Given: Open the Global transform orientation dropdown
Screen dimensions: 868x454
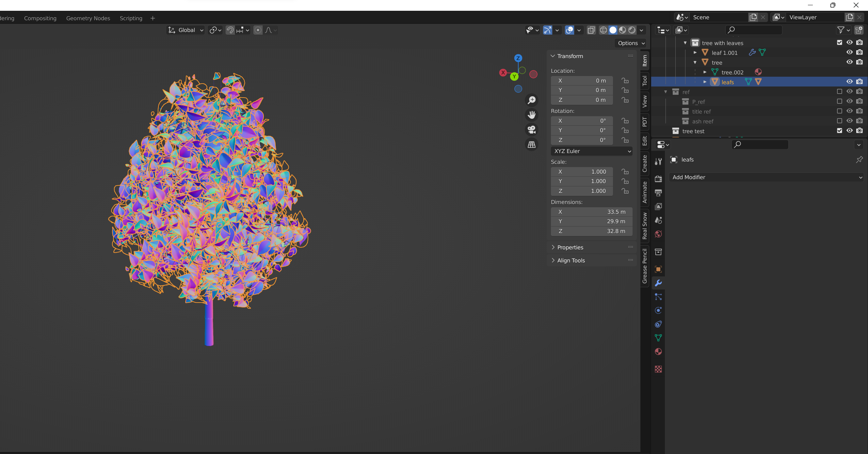Looking at the screenshot, I should pos(186,30).
